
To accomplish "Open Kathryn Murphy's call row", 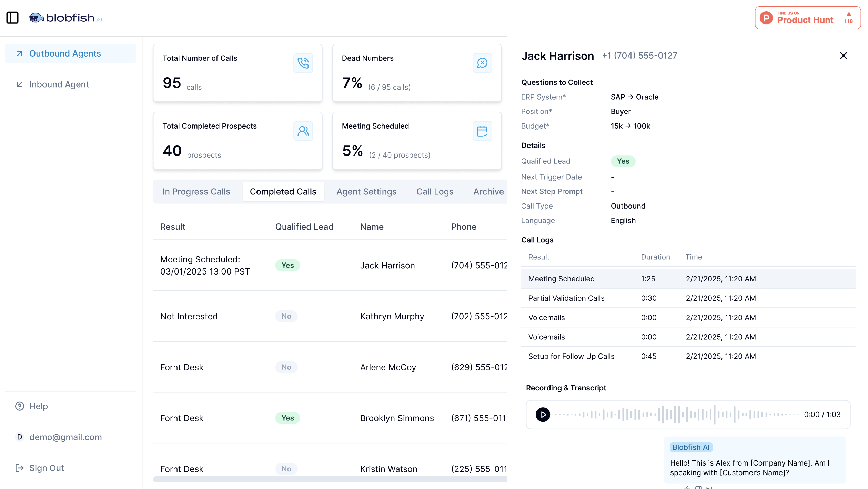I will (392, 316).
